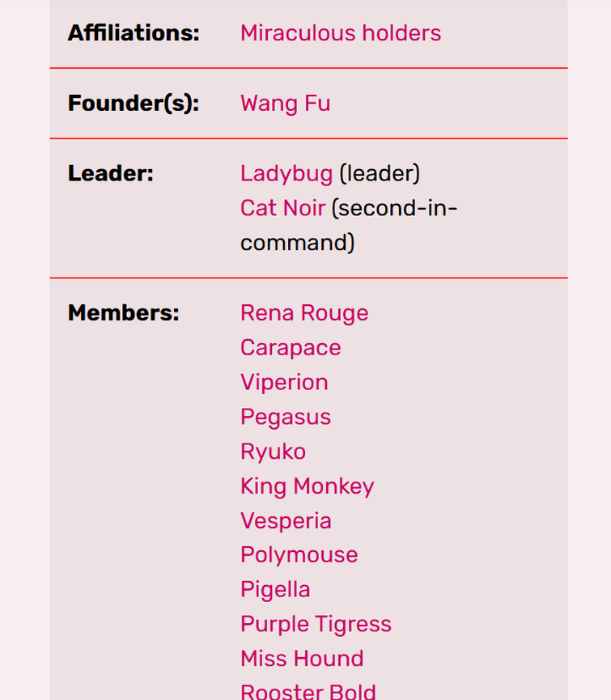Click the Rooster Bold link
The width and height of the screenshot is (611, 700).
[x=308, y=692]
